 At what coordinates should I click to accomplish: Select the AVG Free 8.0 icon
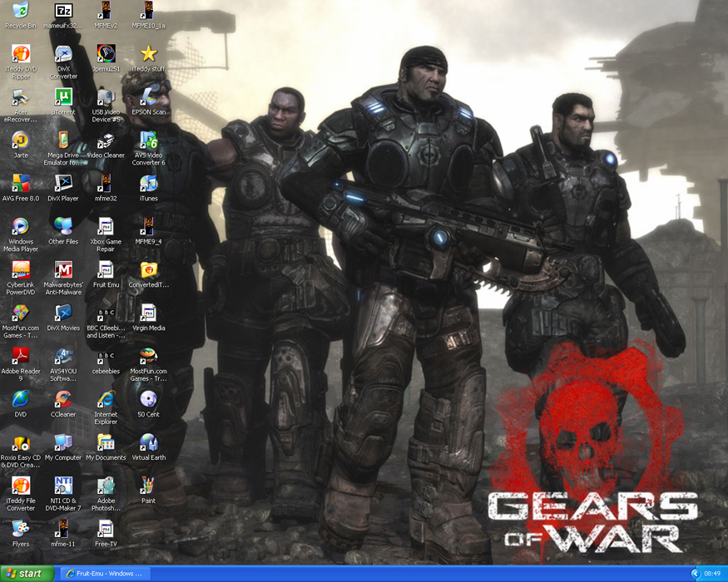pos(21,183)
